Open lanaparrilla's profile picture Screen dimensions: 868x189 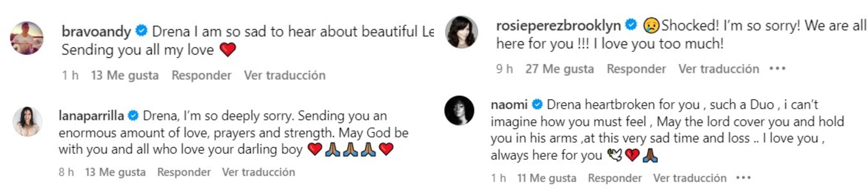28,121
